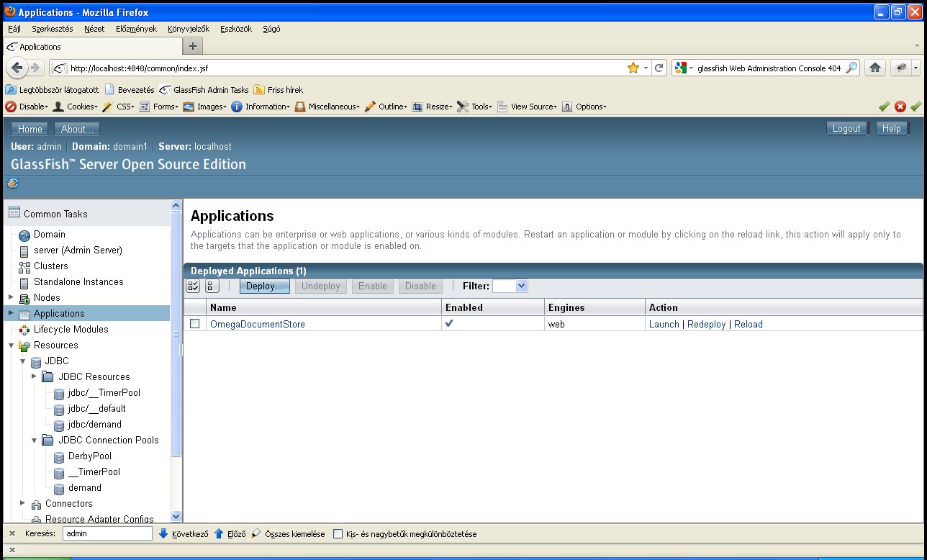This screenshot has height=560, width=927.
Task: Click the GlassFish globe icon below title
Action: coord(13,184)
